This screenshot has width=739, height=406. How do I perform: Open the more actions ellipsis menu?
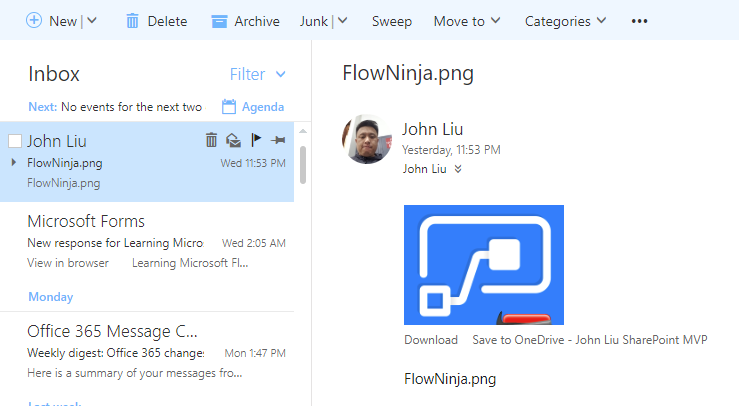(640, 21)
